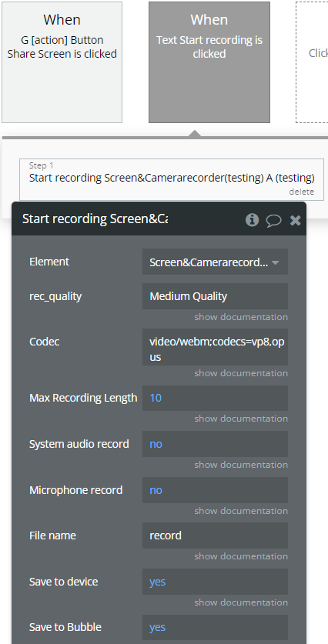Expand the Element dropdown arrow
This screenshot has width=328, height=644.
pos(276,262)
